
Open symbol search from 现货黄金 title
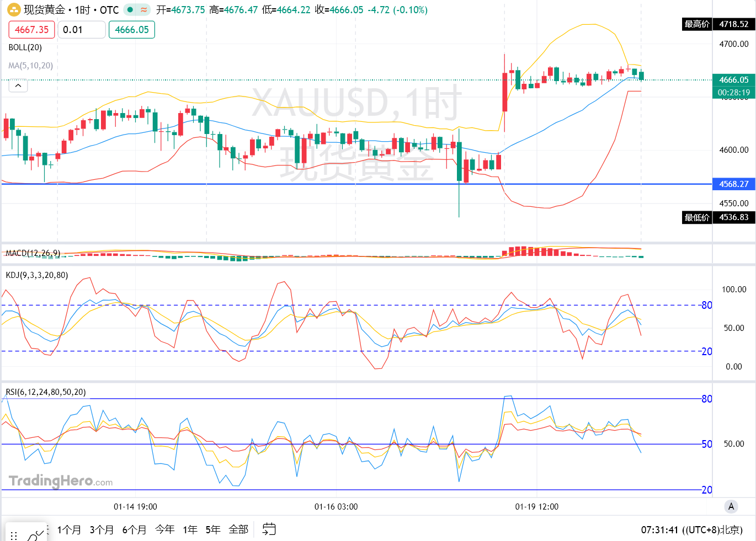coord(44,10)
